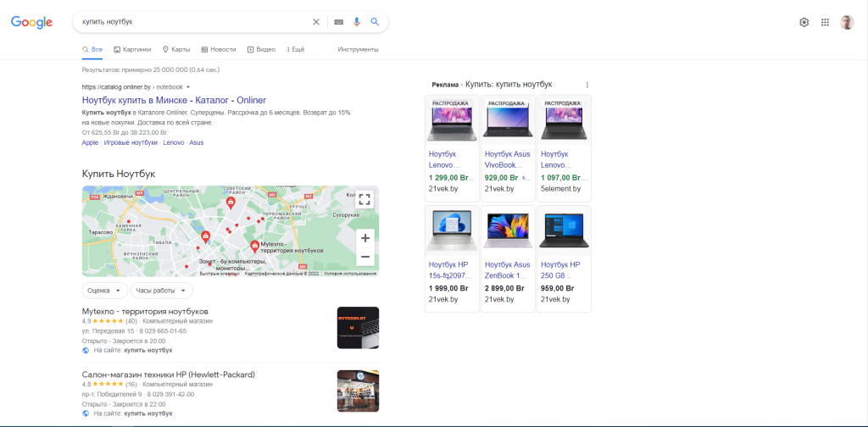868x427 pixels.
Task: Click the globe icon under Mytexno listing
Action: 86,350
